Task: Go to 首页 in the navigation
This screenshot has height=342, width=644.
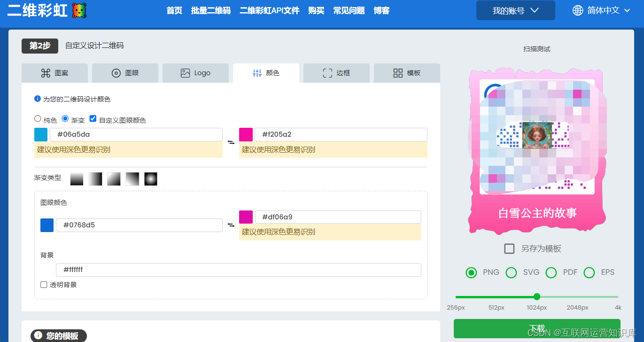Action: pyautogui.click(x=174, y=10)
